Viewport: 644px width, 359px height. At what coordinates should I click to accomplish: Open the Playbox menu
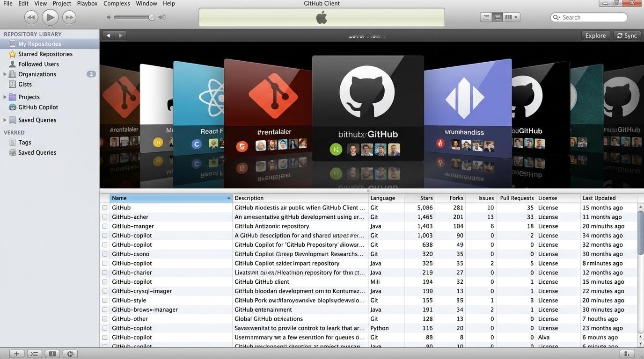88,3
